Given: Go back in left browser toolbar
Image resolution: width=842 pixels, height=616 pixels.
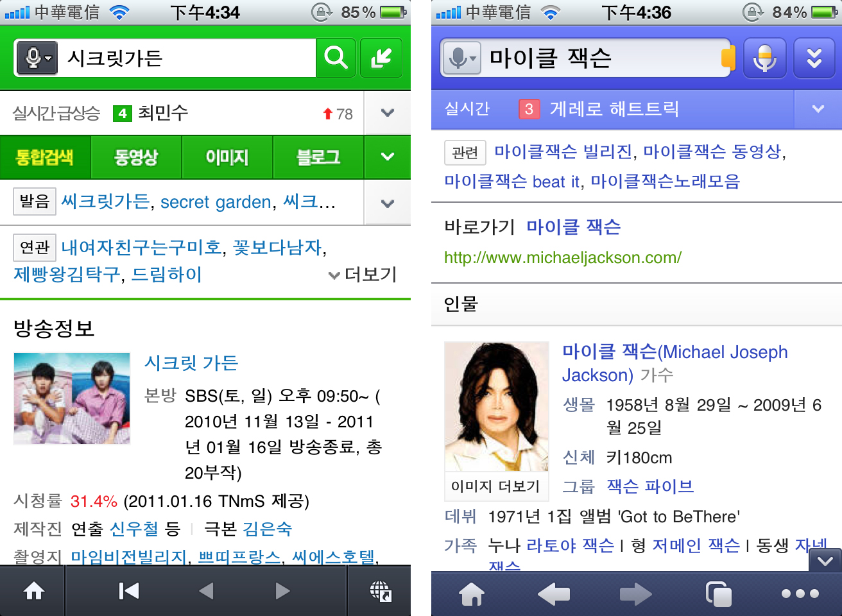Looking at the screenshot, I should [x=206, y=591].
